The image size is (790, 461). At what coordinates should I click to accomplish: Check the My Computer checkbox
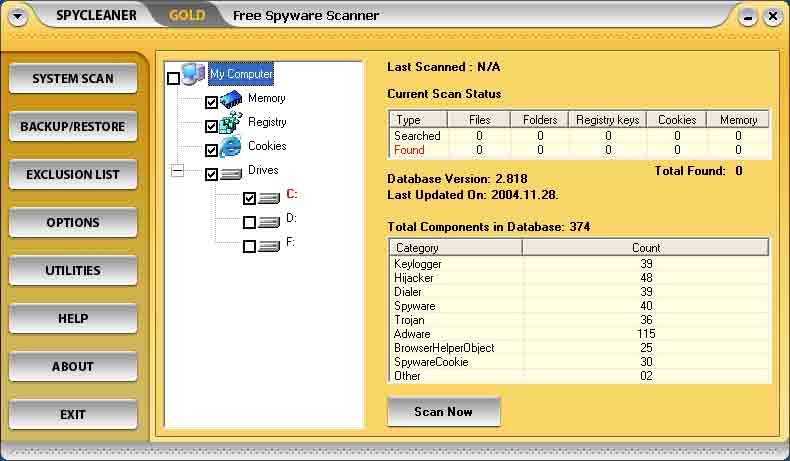pos(173,79)
